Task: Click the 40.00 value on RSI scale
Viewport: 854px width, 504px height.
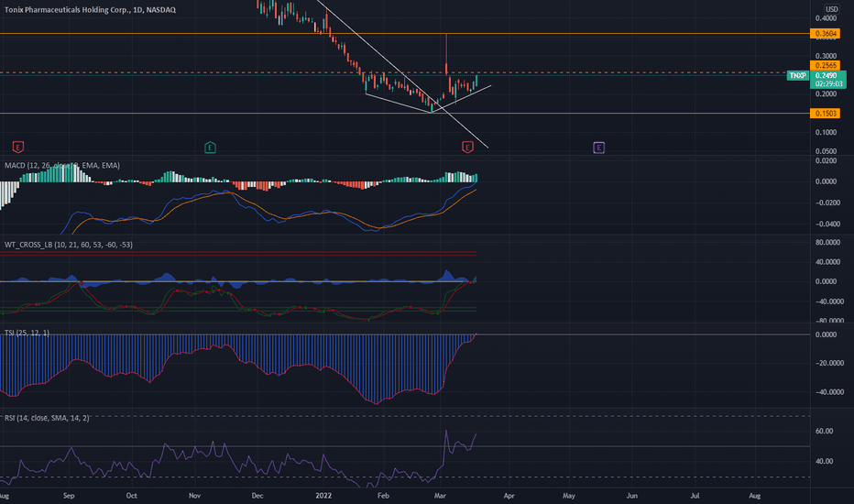Action: click(824, 462)
